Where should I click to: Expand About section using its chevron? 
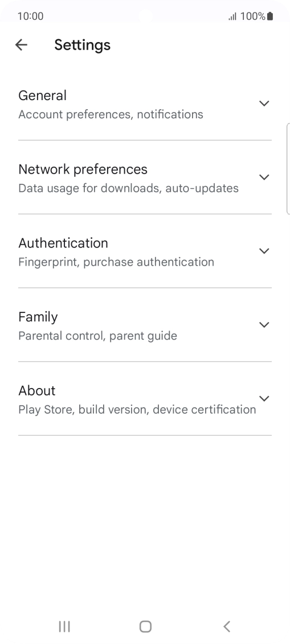pyautogui.click(x=264, y=398)
